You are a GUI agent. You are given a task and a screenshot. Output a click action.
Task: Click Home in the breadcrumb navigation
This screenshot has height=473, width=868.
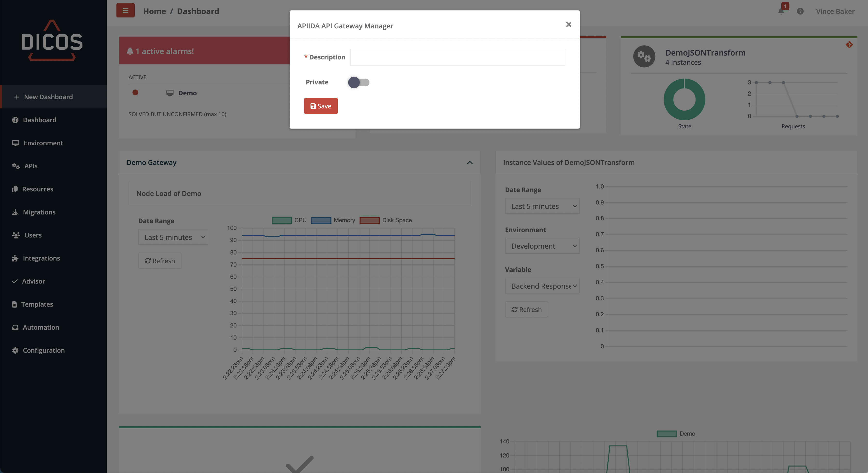pos(154,11)
